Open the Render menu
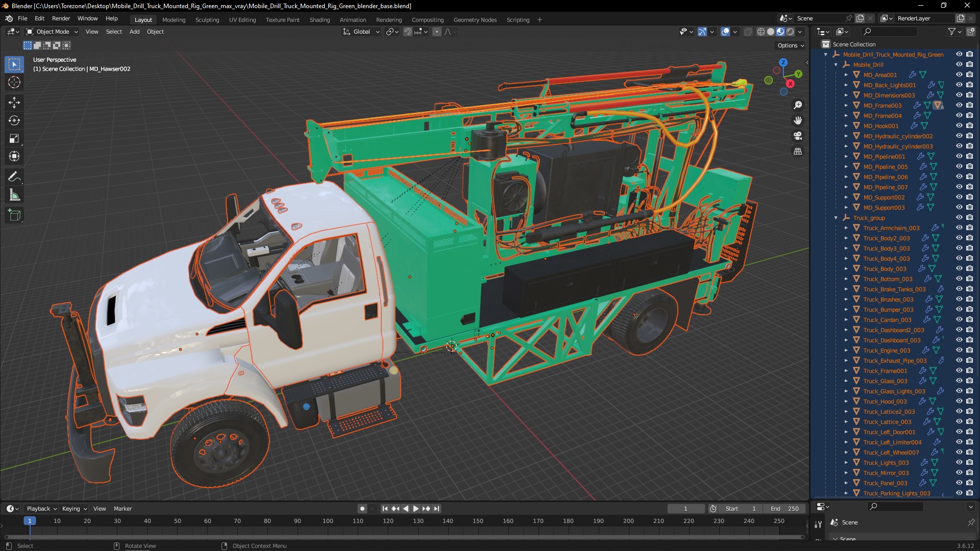The width and height of the screenshot is (980, 551). click(x=61, y=18)
